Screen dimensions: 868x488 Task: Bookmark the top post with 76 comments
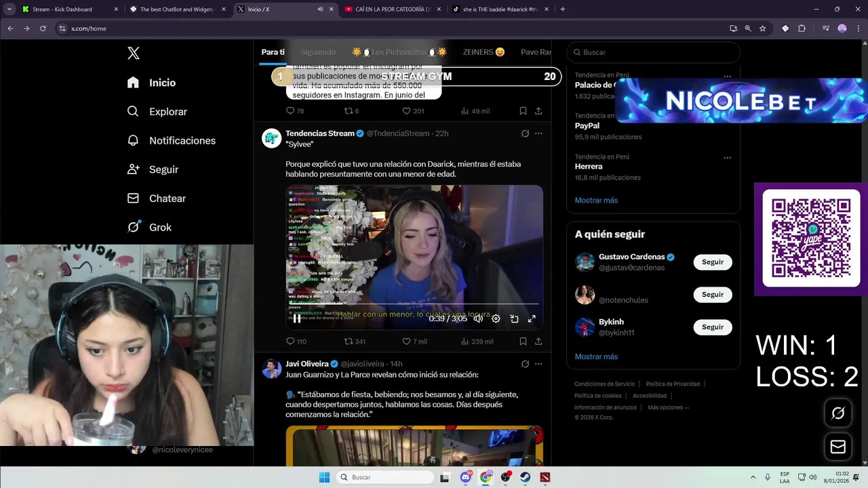pyautogui.click(x=523, y=111)
